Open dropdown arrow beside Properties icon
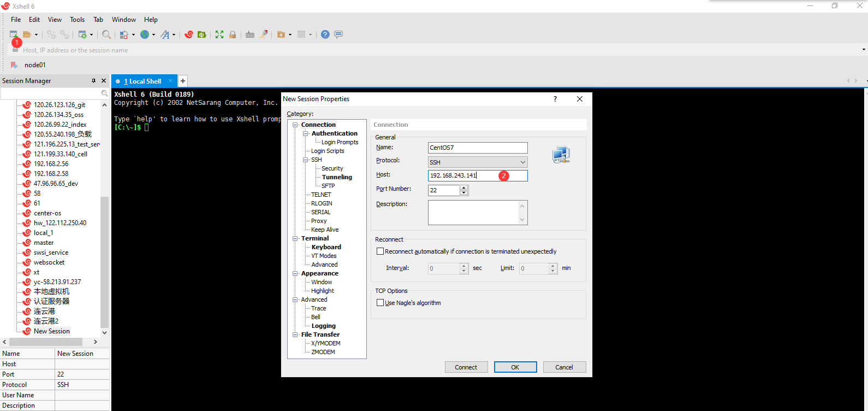Image resolution: width=868 pixels, height=411 pixels. 92,34
